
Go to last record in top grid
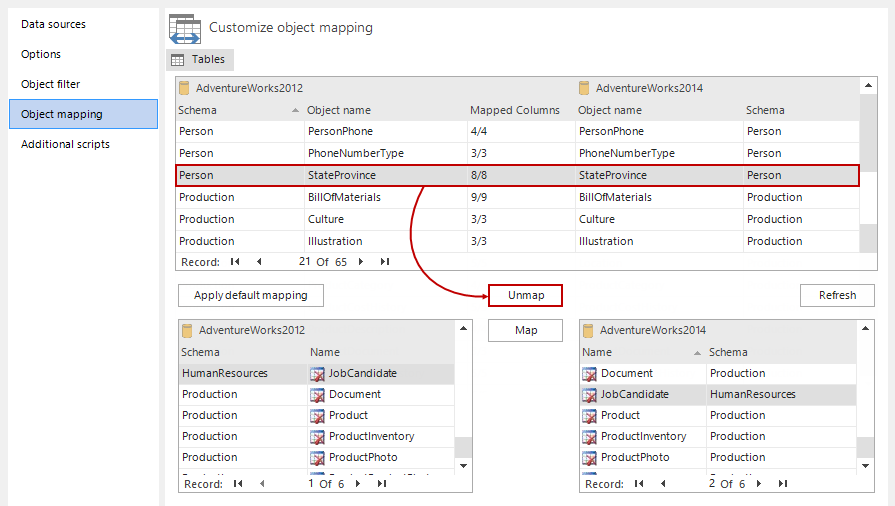point(385,262)
